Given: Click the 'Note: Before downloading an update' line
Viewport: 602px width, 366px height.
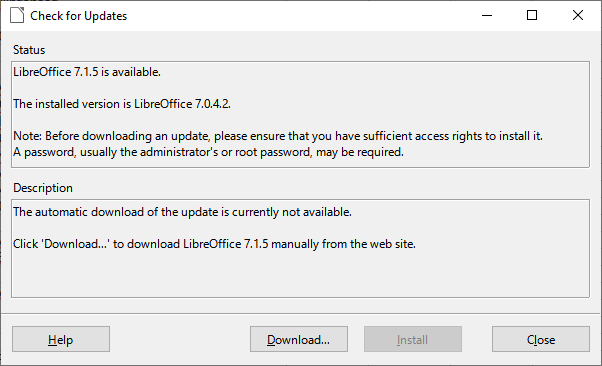Looking at the screenshot, I should (278, 136).
